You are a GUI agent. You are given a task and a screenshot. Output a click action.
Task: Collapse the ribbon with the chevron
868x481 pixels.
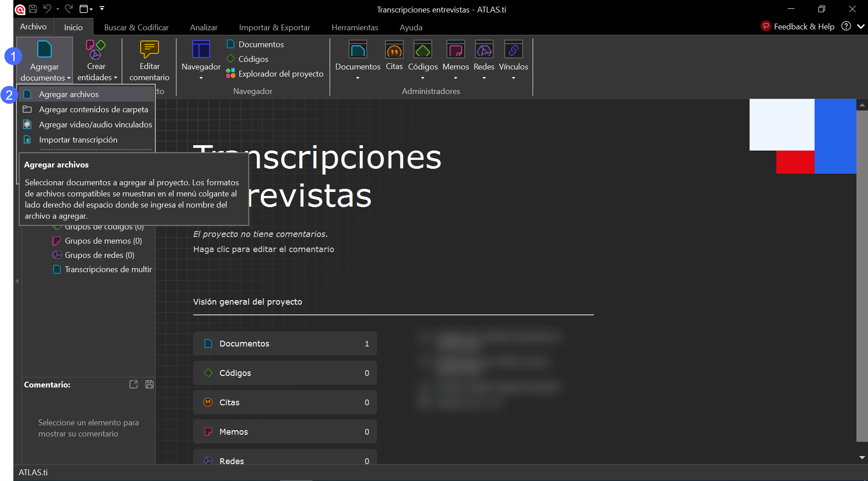pos(861,27)
